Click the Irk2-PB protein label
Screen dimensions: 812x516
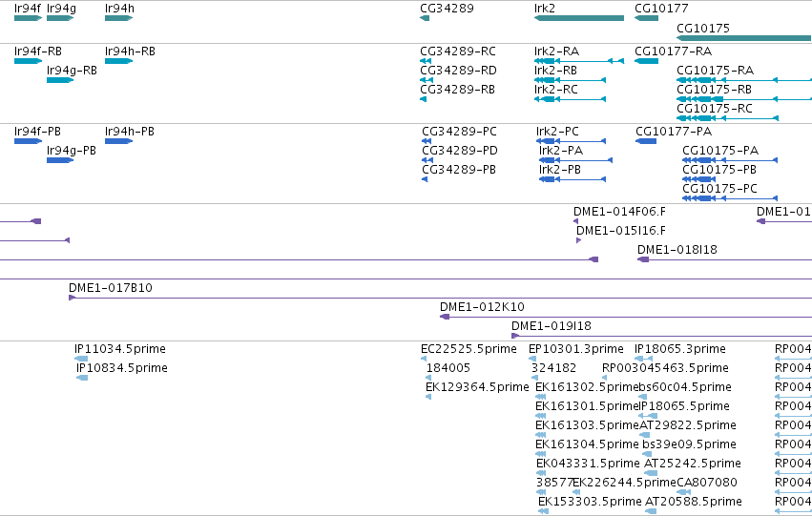pos(560,170)
